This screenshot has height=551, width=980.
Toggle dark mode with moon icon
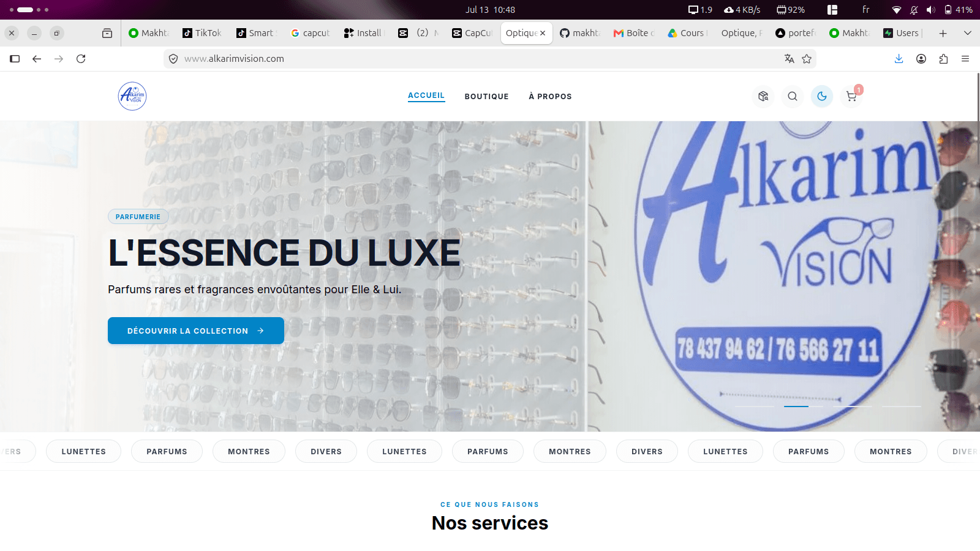click(x=822, y=96)
